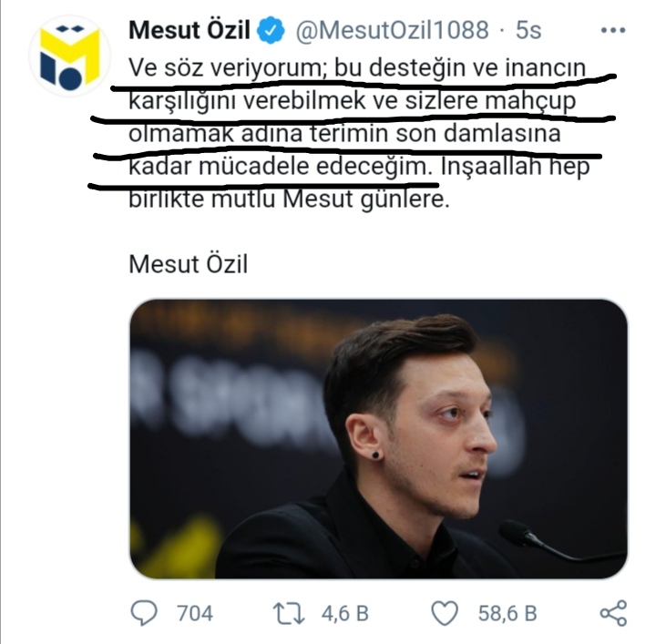Click the like count 58,6 B
The image size is (656, 644).
(x=507, y=613)
